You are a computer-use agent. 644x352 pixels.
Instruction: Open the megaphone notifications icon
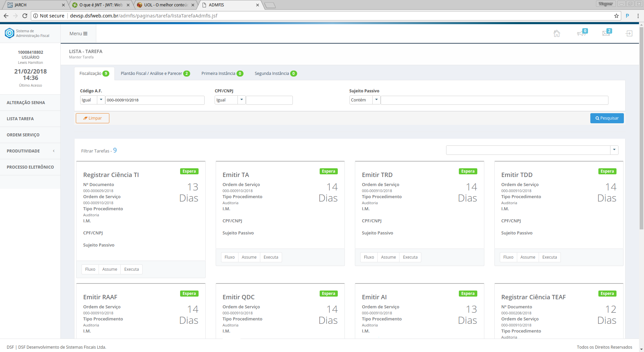point(581,34)
